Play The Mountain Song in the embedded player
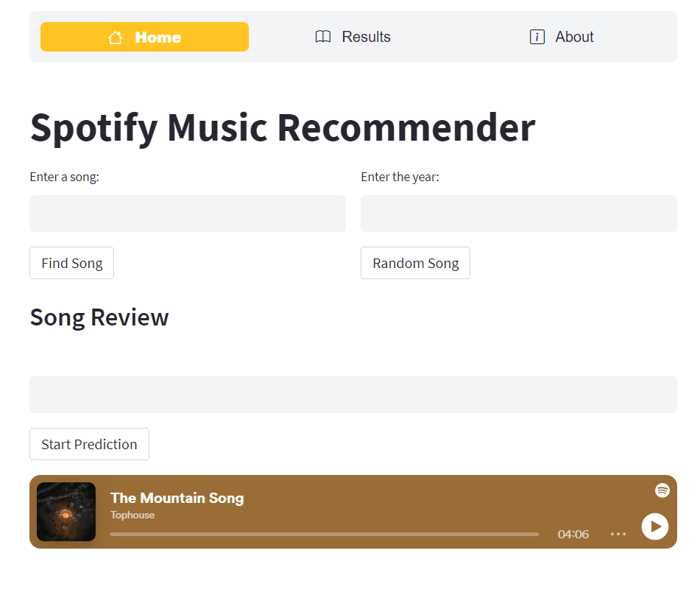Image resolution: width=700 pixels, height=609 pixels. click(x=654, y=527)
